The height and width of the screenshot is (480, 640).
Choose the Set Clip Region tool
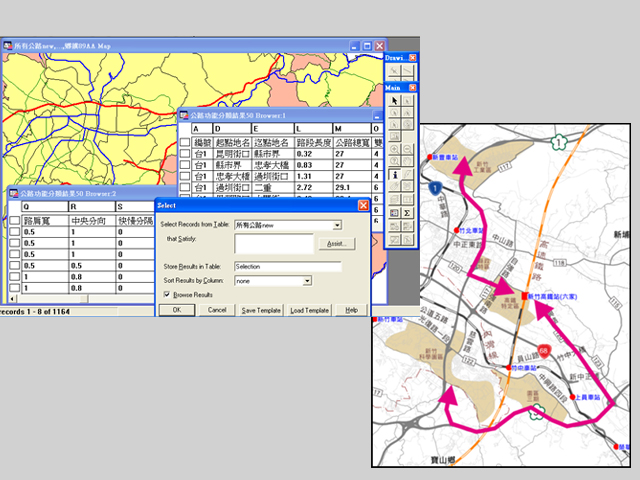coord(408,239)
